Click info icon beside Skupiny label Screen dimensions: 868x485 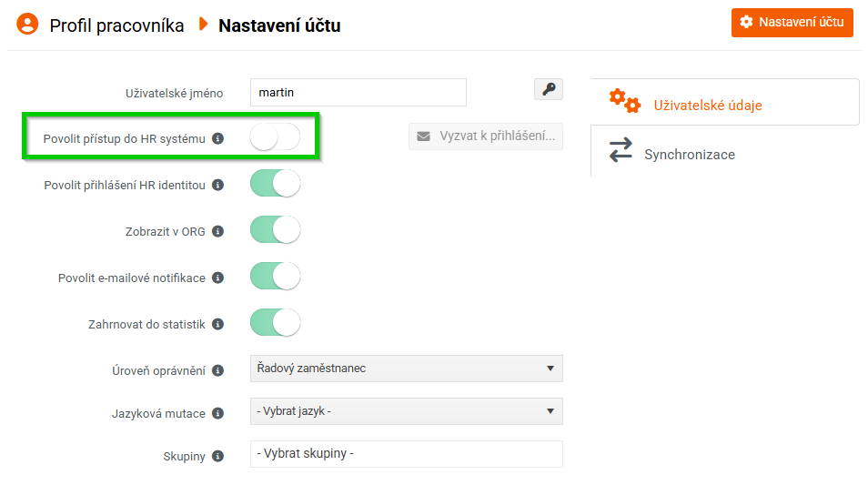[x=217, y=456]
